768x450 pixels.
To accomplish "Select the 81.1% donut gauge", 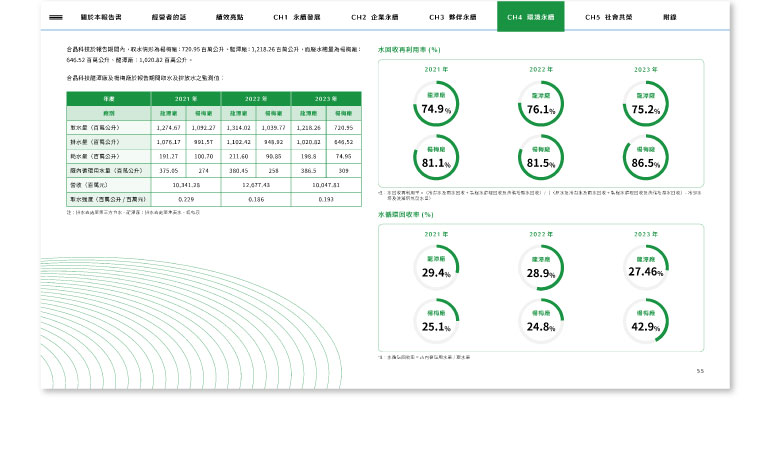I will coord(436,160).
